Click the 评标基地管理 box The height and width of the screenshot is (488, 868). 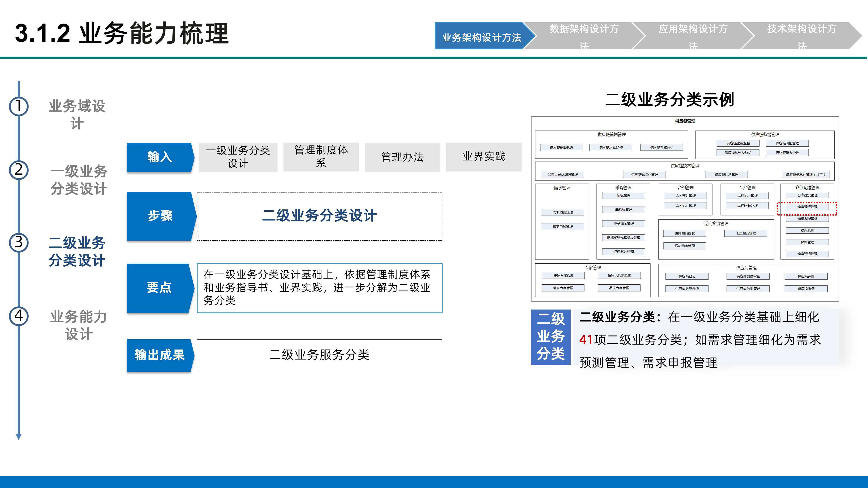(x=623, y=252)
